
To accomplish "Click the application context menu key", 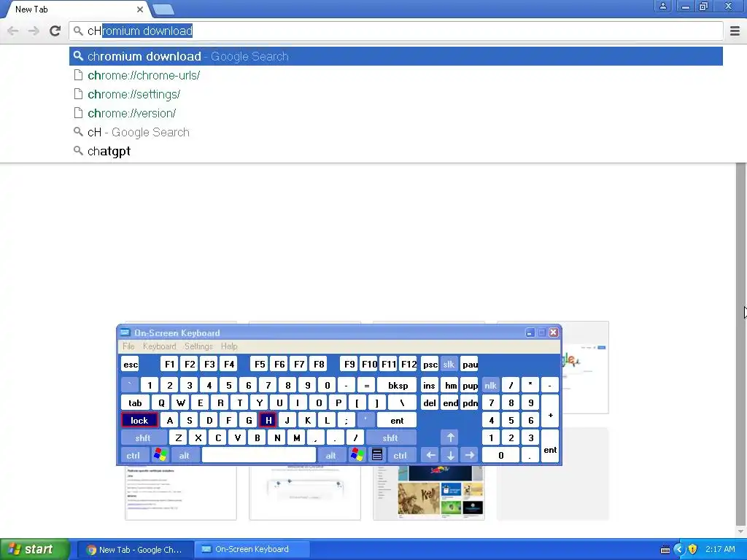I will click(x=377, y=455).
